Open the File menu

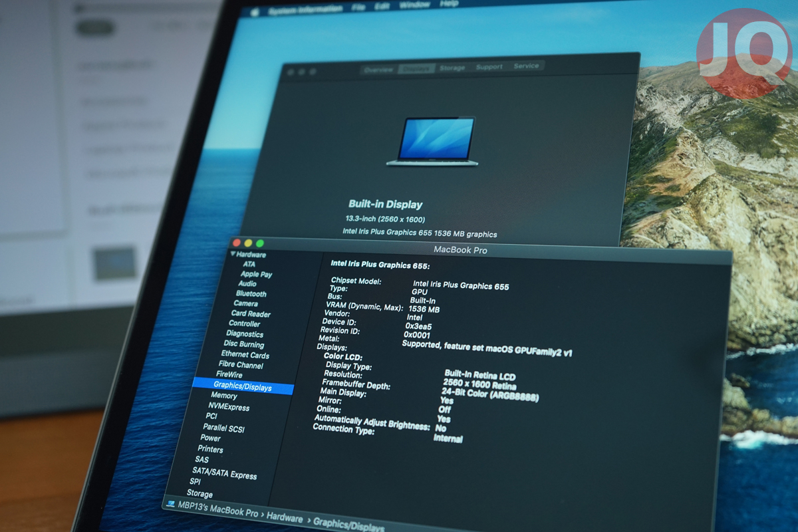coord(358,7)
